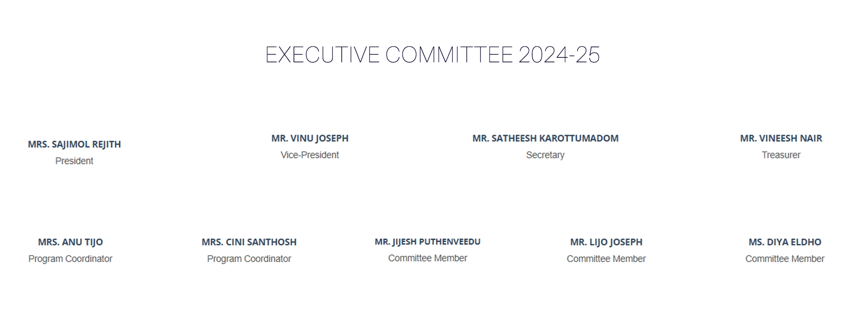This screenshot has height=332, width=868.
Task: Select Mr. Vinu Joseph's name
Action: [x=310, y=139]
